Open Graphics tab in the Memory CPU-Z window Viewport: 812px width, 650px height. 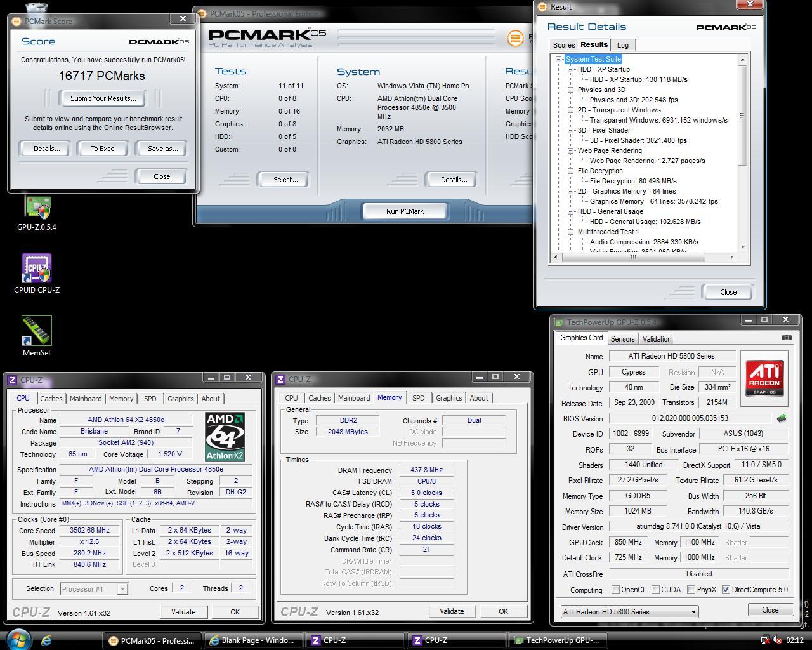[449, 398]
